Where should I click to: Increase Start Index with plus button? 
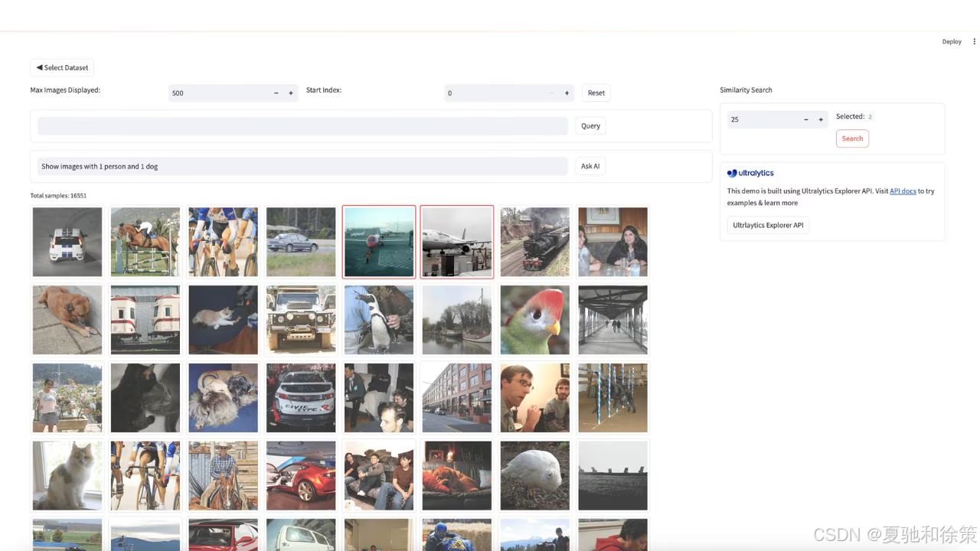pos(567,93)
